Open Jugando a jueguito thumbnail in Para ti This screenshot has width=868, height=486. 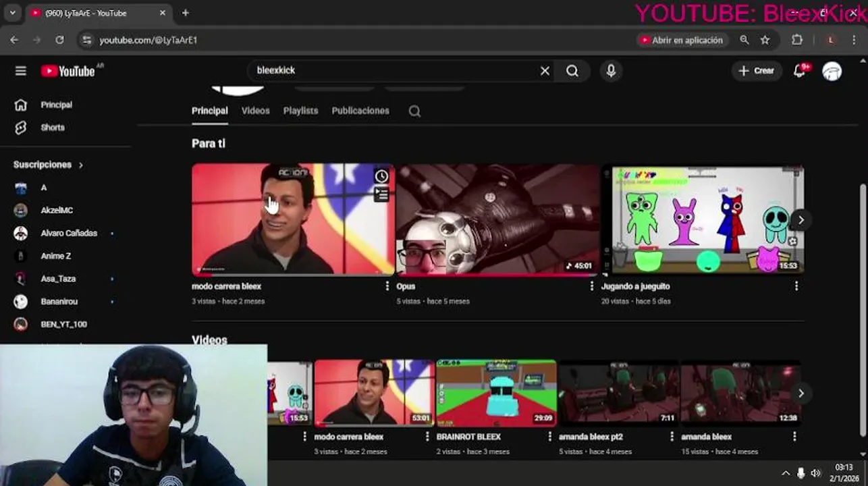click(x=703, y=220)
